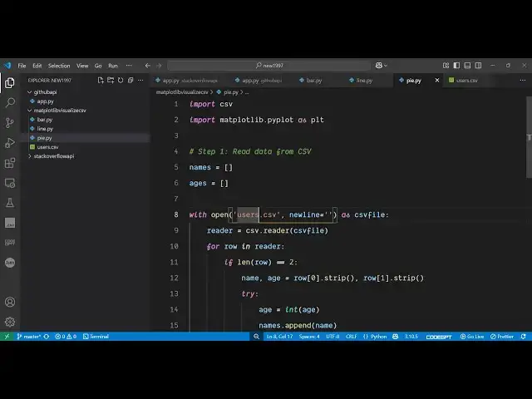Open the zoom magnifier in the status bar
The width and height of the screenshot is (532, 399).
coord(257,337)
